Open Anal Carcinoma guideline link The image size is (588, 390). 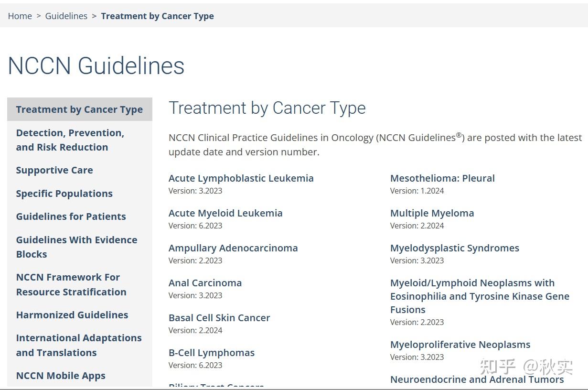[x=205, y=283]
